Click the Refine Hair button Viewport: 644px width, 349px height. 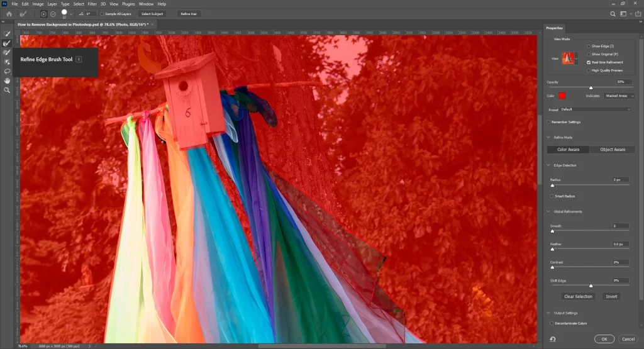tap(189, 14)
